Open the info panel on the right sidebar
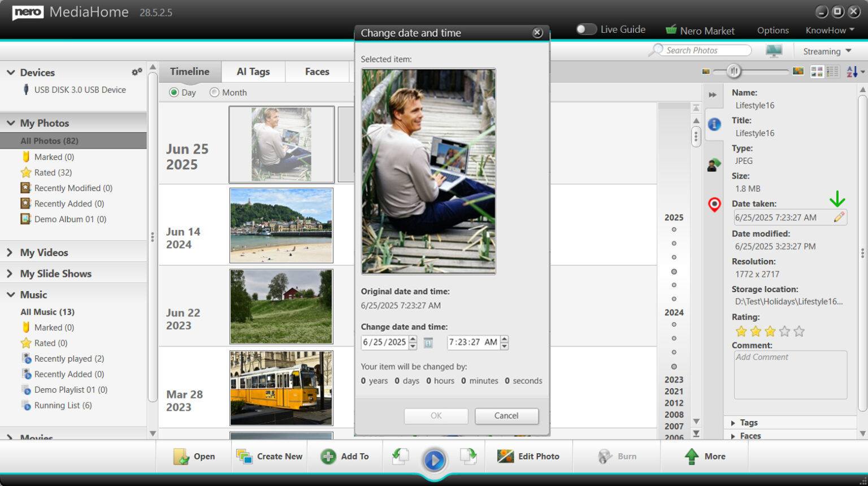Screen dimensions: 868x486 pos(714,125)
